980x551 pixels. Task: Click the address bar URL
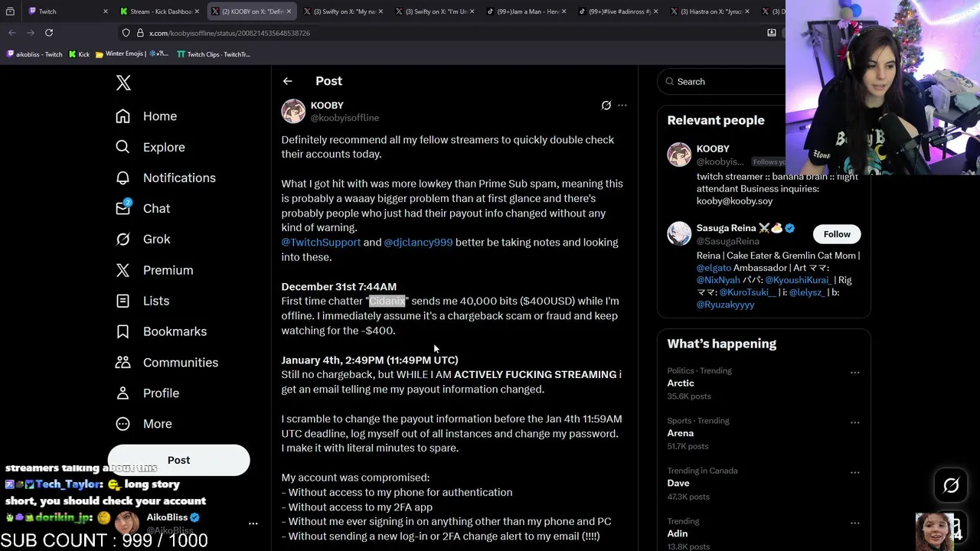tap(229, 33)
